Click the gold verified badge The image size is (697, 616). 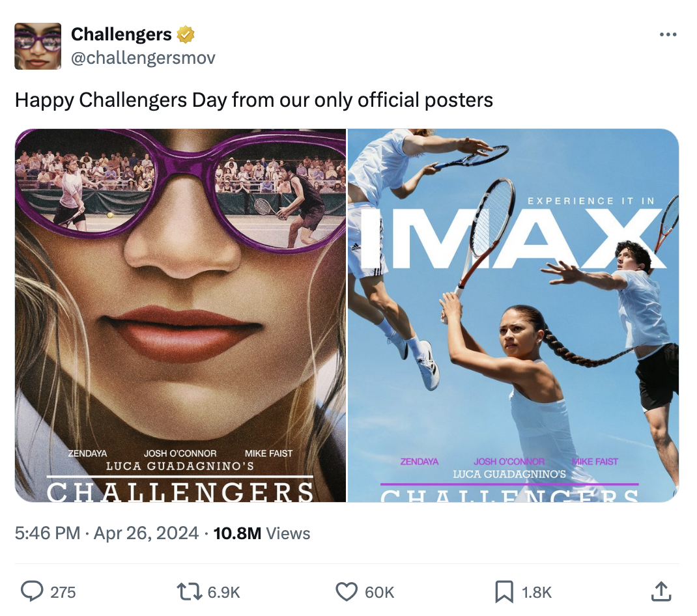[x=186, y=35]
